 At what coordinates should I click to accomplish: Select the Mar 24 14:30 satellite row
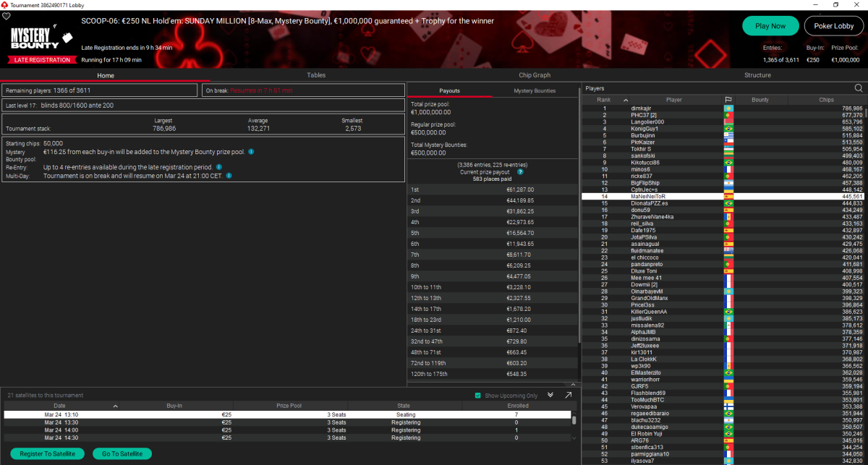tap(287, 438)
